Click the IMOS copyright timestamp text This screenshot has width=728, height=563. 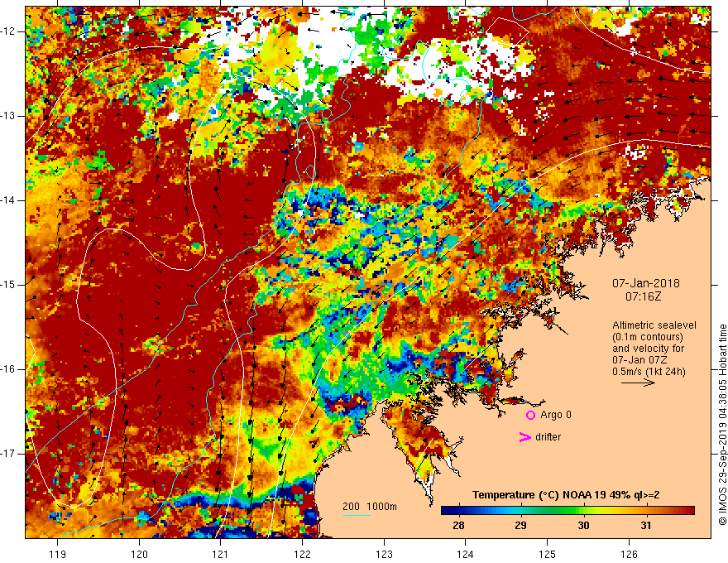click(722, 425)
